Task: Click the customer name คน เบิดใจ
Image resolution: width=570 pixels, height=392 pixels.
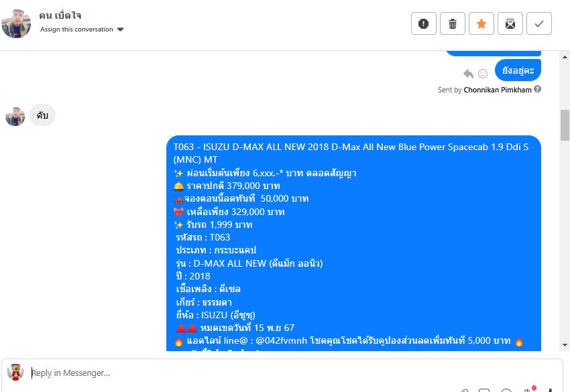Action: tap(60, 15)
